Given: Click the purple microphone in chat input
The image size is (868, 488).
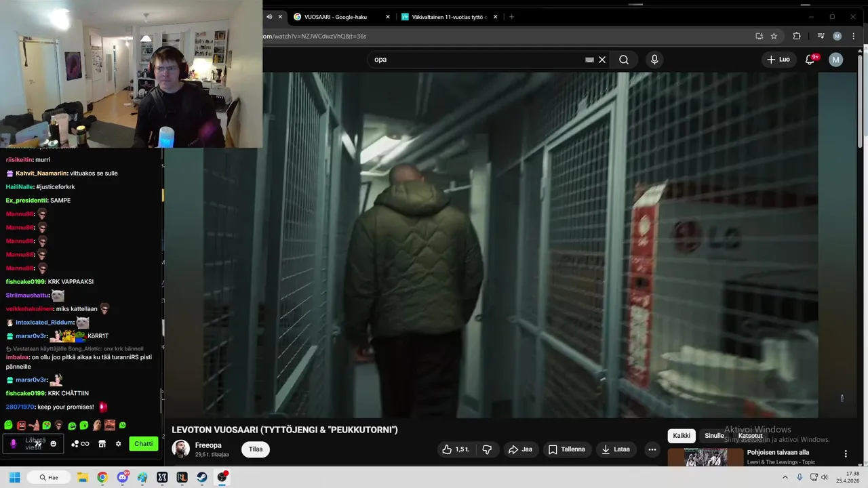Looking at the screenshot, I should (14, 444).
